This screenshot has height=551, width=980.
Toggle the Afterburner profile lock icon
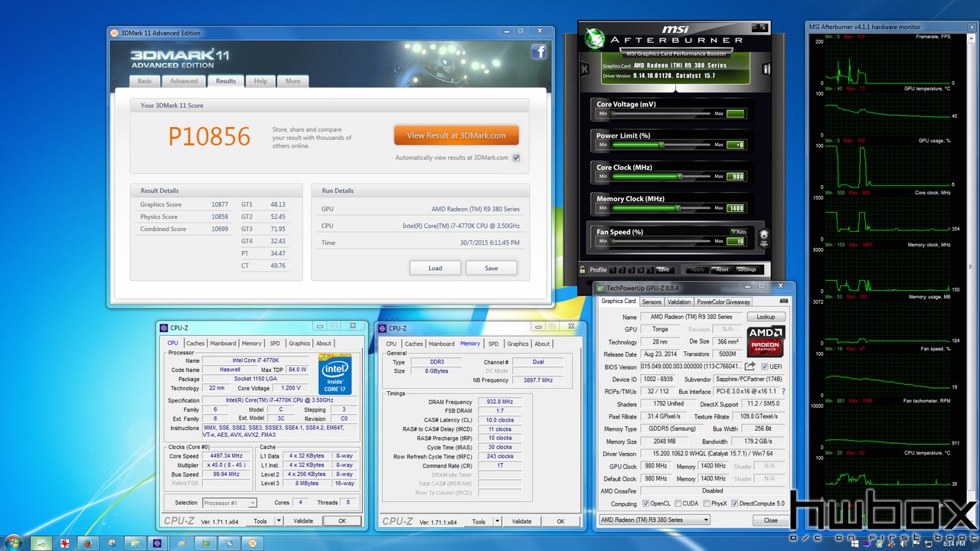click(583, 269)
